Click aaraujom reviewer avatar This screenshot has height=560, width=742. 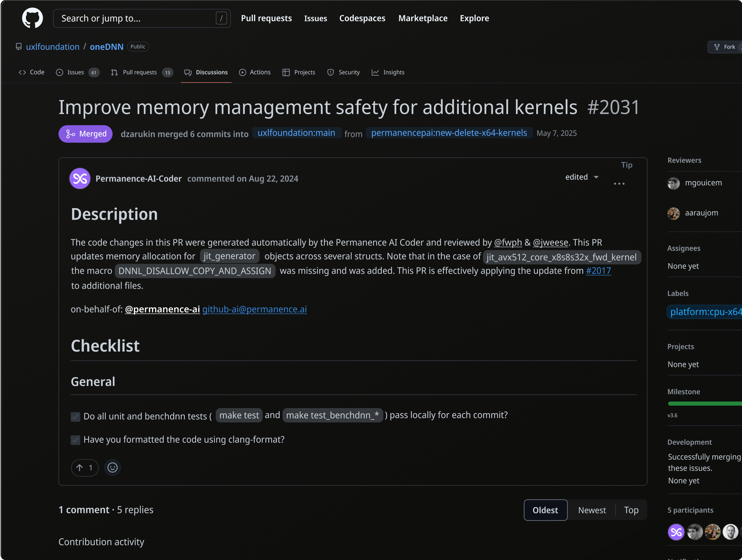pos(673,213)
